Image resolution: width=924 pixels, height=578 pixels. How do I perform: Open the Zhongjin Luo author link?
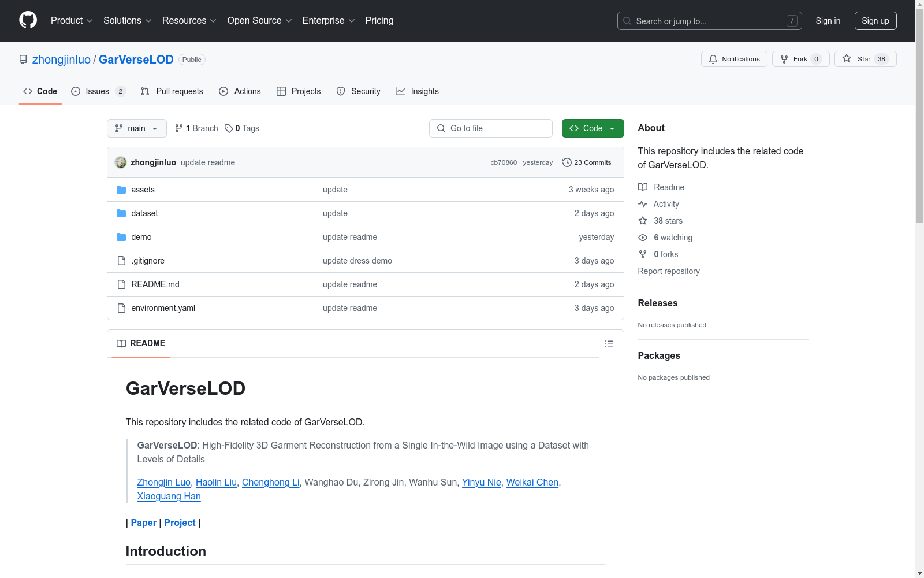pos(164,482)
